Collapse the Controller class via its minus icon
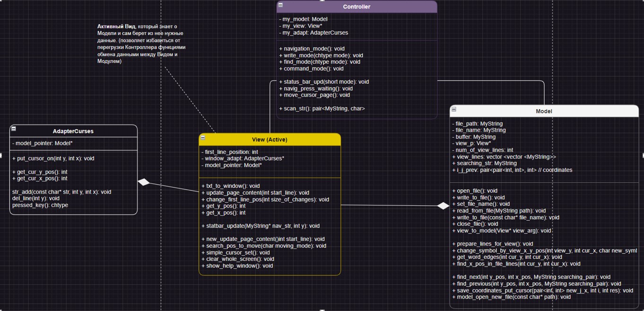Image resolution: width=644 pixels, height=311 pixels. pyautogui.click(x=280, y=6)
